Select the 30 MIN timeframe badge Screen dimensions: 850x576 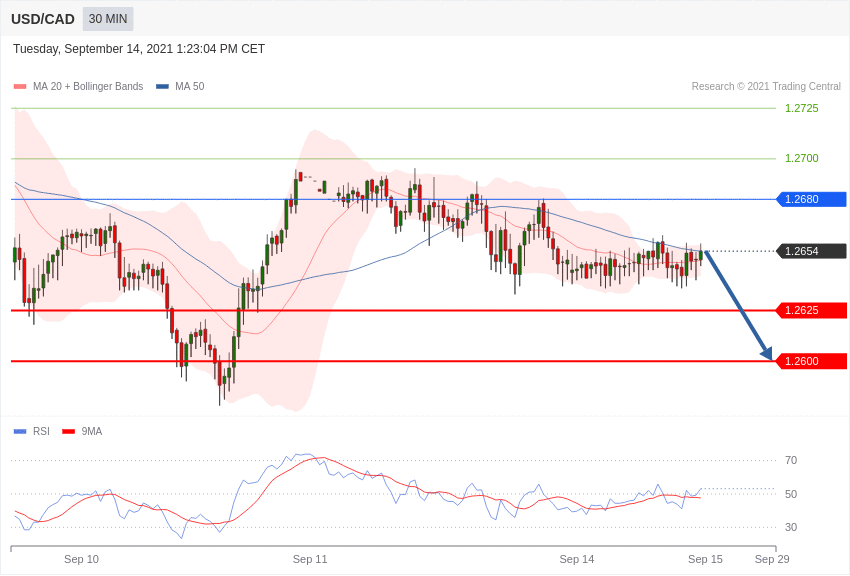pos(108,19)
